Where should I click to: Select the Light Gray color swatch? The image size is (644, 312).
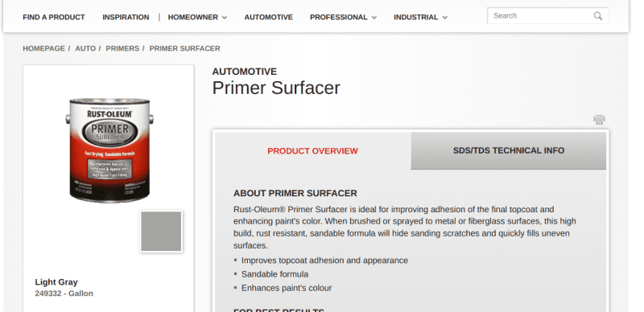(161, 231)
